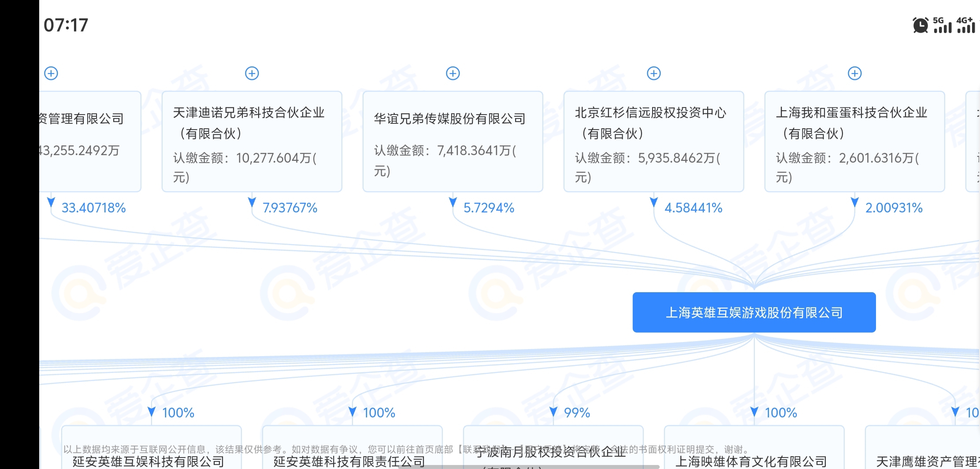The width and height of the screenshot is (980, 469).
Task: Click 认缴金额 7,418.3641万 value
Action: [x=445, y=160]
